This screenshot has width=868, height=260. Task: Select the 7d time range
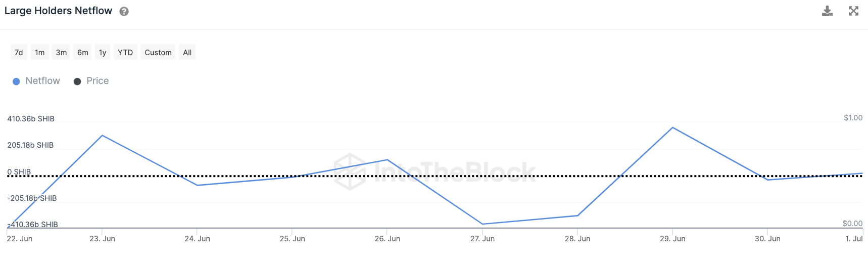19,53
